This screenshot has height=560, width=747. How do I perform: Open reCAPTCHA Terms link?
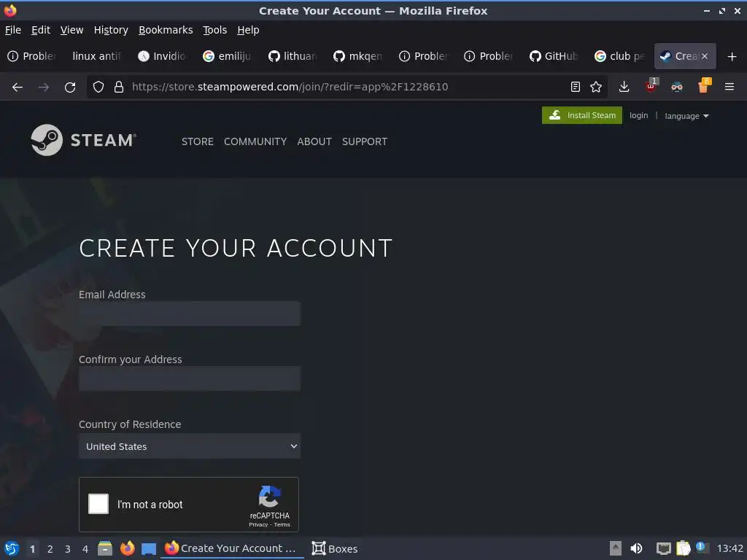(x=282, y=525)
